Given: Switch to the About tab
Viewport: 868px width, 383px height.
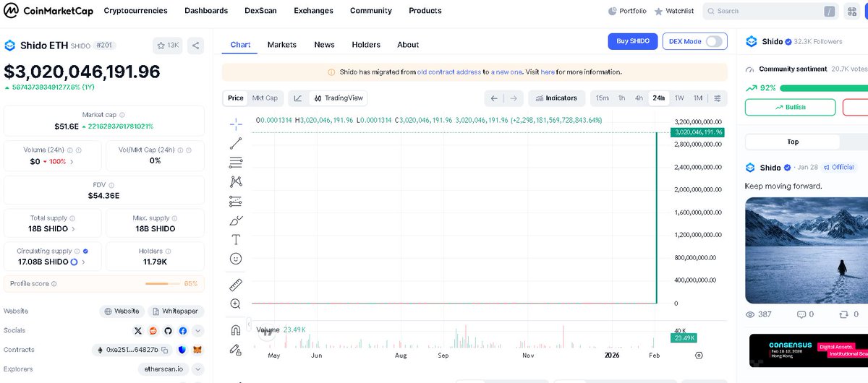Looking at the screenshot, I should [x=408, y=45].
